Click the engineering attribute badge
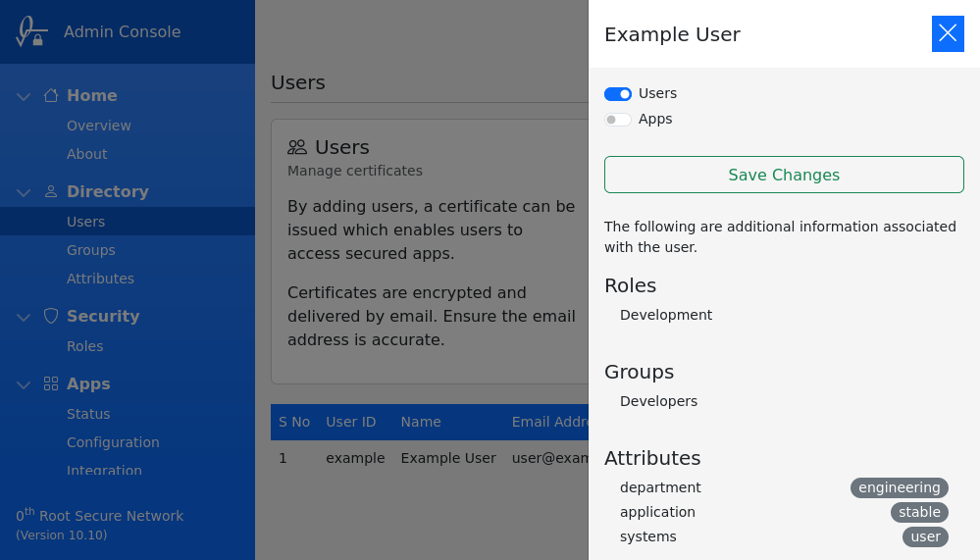 pos(899,487)
